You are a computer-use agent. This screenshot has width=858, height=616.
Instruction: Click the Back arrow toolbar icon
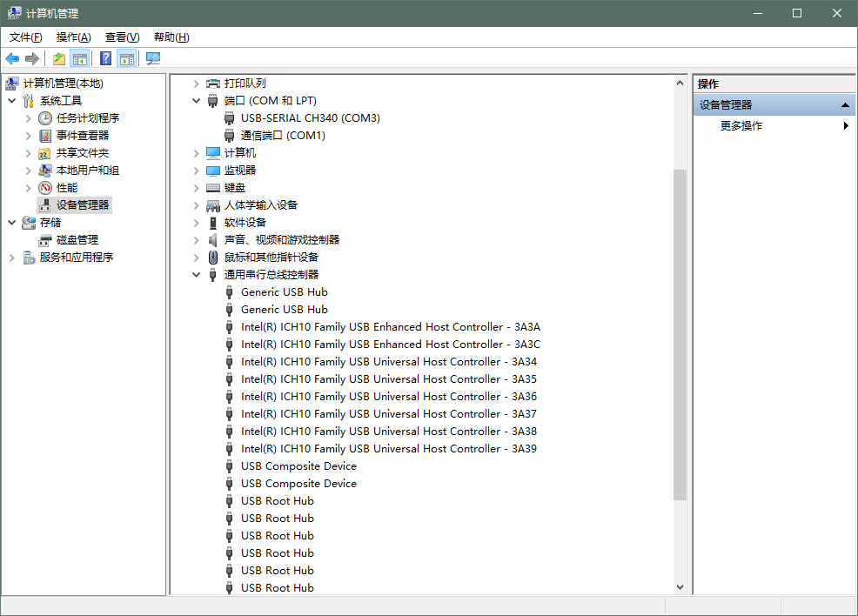pos(12,58)
